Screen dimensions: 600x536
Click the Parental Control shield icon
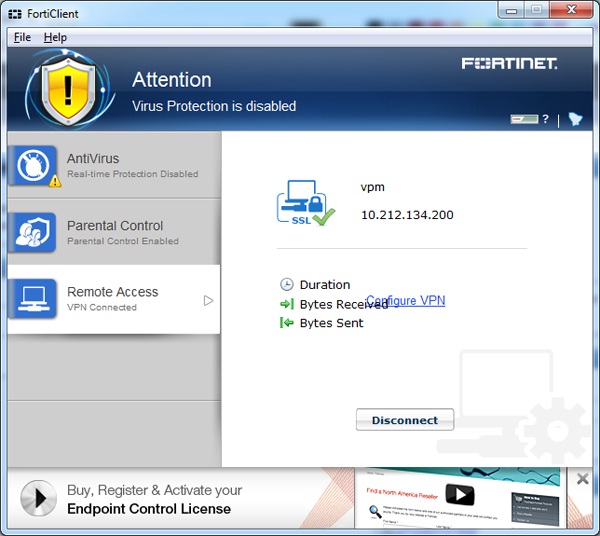point(33,232)
